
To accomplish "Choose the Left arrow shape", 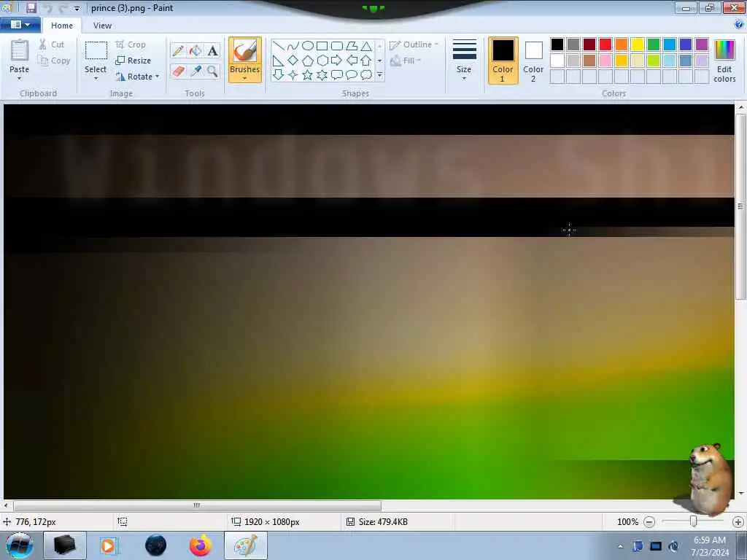I will tap(352, 61).
